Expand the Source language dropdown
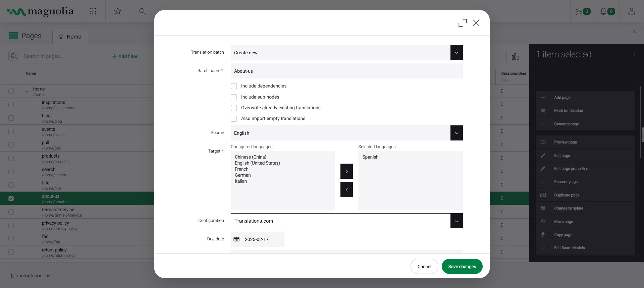The width and height of the screenshot is (644, 288). click(457, 133)
